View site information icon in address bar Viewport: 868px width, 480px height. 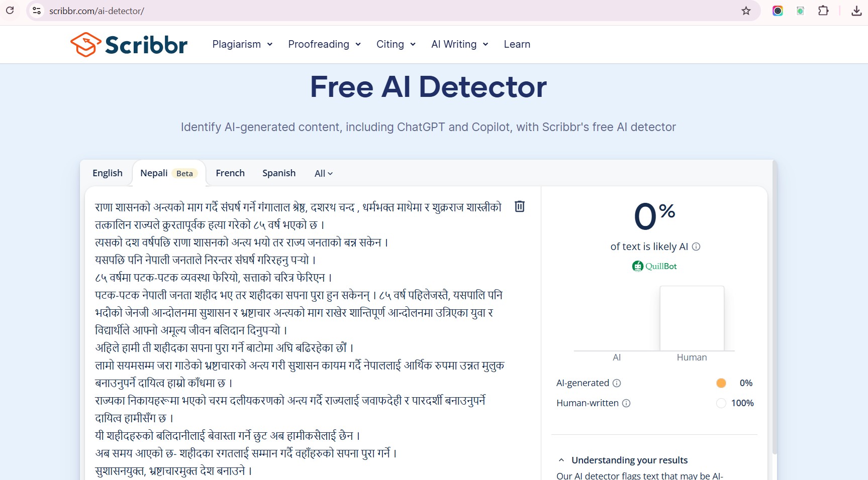pos(37,11)
